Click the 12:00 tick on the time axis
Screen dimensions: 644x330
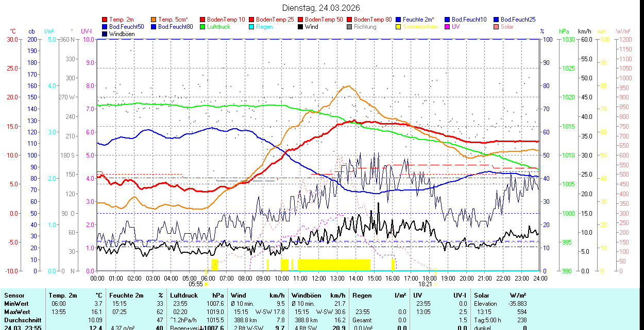click(318, 278)
